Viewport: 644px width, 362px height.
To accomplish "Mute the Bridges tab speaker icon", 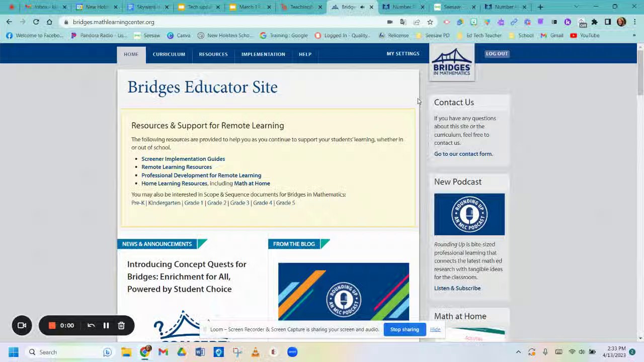I will pyautogui.click(x=362, y=7).
